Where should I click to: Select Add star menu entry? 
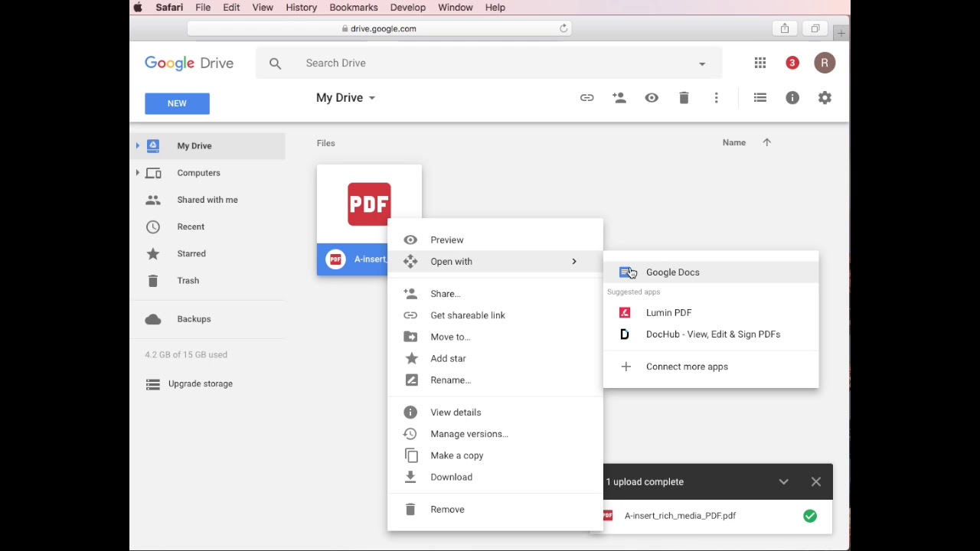495,358
